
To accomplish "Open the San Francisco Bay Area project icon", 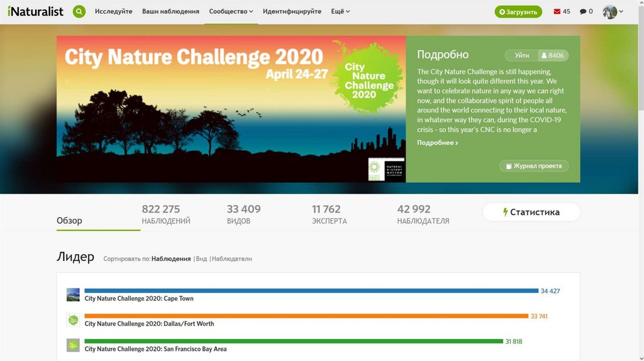I will click(73, 345).
